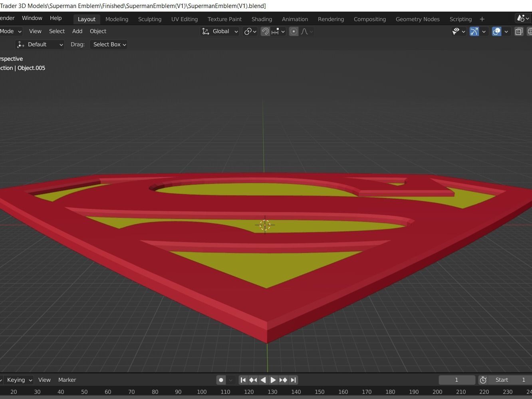Screen dimensions: 532x399
Task: Open timeline Marker menu
Action: (x=67, y=380)
